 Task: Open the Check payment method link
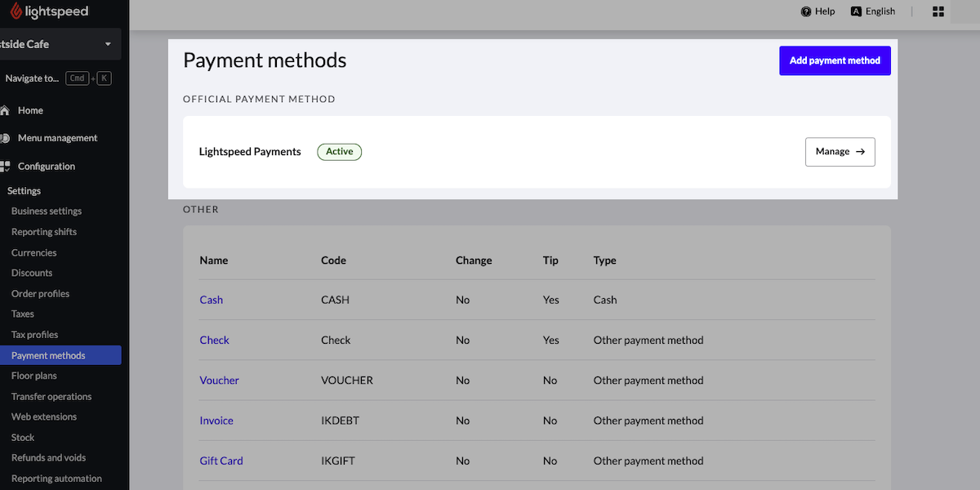tap(215, 340)
